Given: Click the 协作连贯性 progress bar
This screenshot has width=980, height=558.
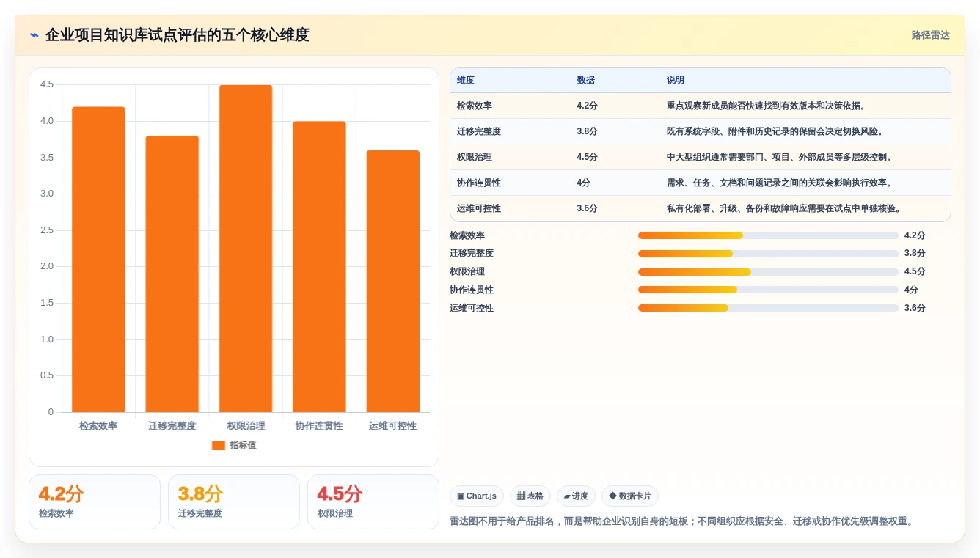Looking at the screenshot, I should point(768,290).
